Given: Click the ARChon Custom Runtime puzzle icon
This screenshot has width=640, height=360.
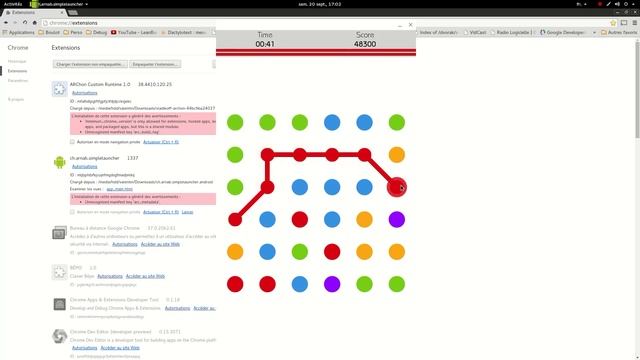Looking at the screenshot, I should point(60,89).
